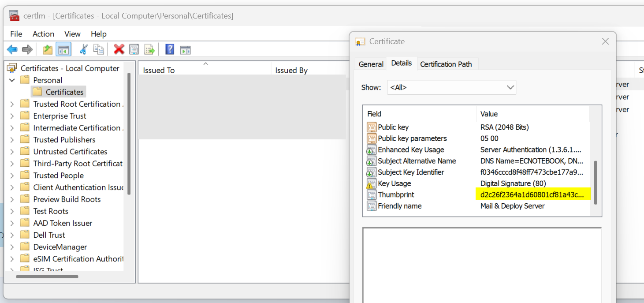Expand the AAD Token Issuer node
Screen dimensions: 644x303
[x=12, y=223]
